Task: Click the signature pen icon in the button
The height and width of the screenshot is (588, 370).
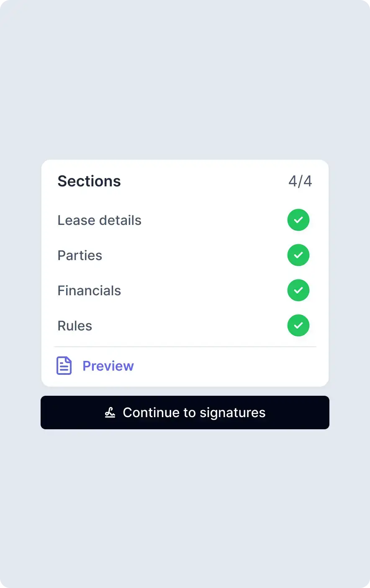Action: [110, 413]
